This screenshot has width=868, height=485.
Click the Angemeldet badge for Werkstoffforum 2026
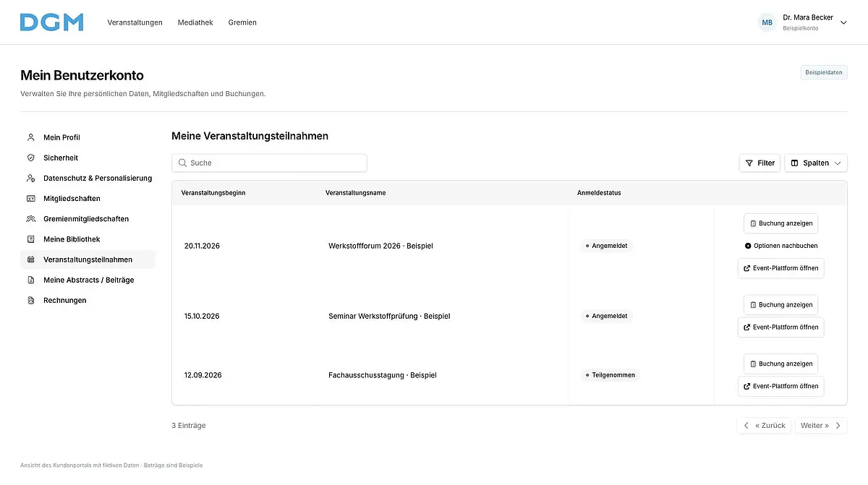click(607, 246)
